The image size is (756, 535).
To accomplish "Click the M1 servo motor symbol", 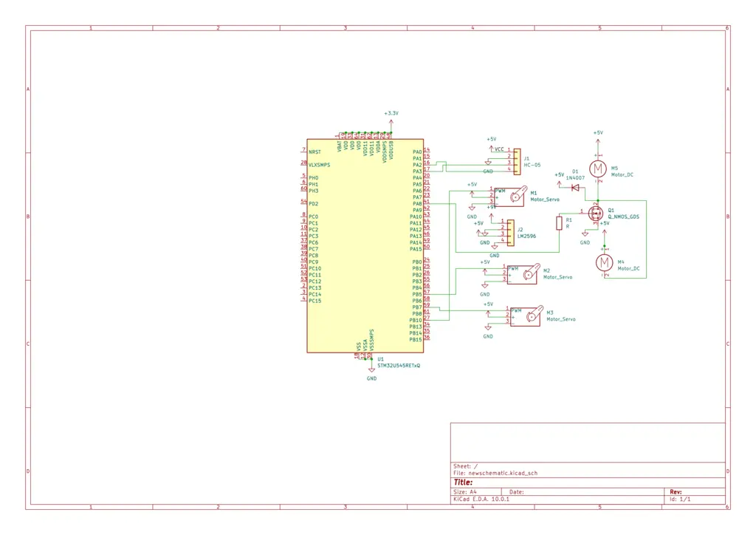I will point(511,197).
